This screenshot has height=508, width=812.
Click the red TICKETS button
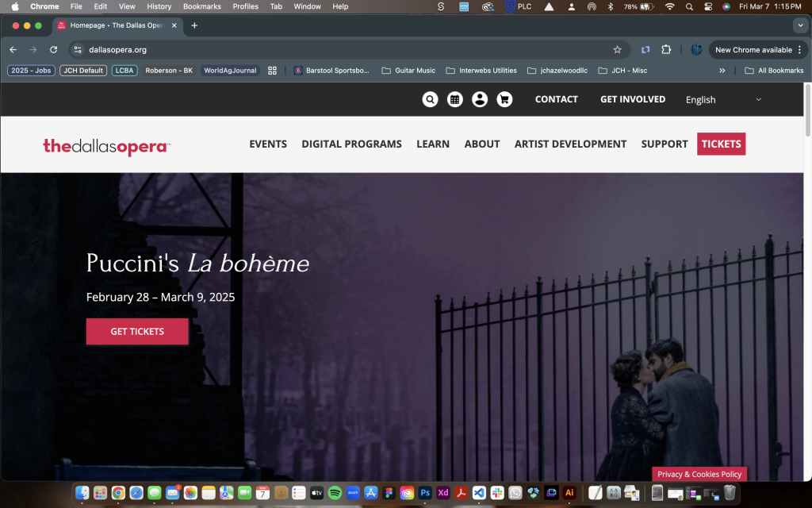tap(721, 144)
